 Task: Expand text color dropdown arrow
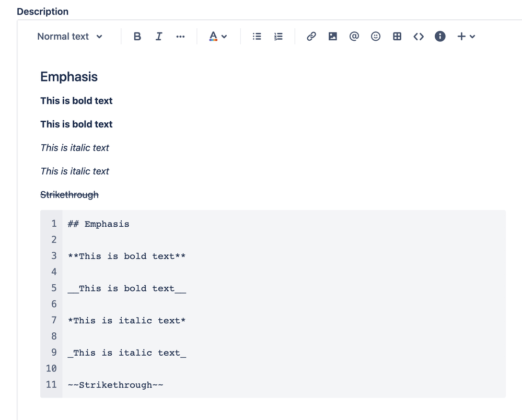(224, 37)
